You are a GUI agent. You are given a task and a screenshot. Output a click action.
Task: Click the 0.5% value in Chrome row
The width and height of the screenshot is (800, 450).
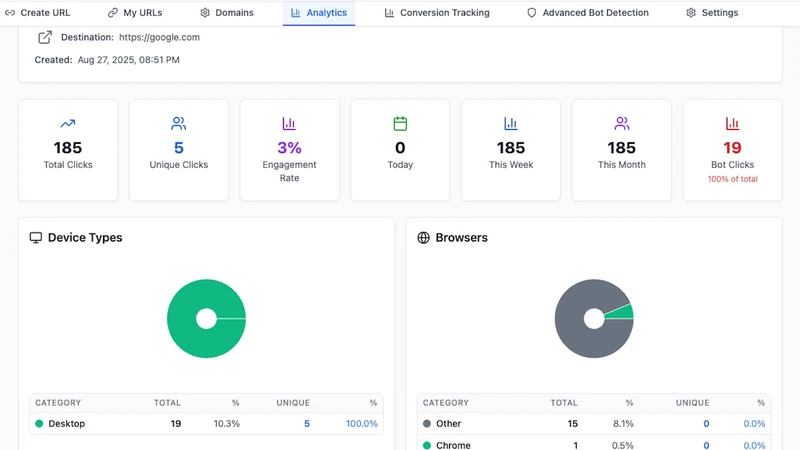point(622,445)
